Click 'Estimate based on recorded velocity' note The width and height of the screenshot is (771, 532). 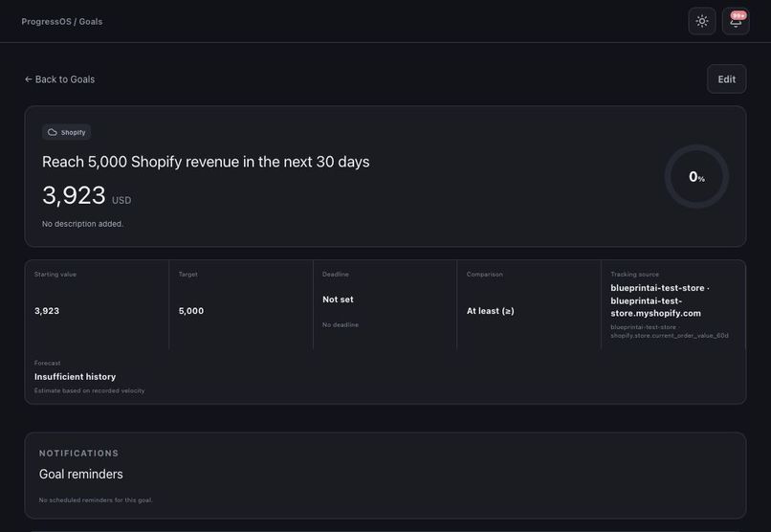pos(90,390)
